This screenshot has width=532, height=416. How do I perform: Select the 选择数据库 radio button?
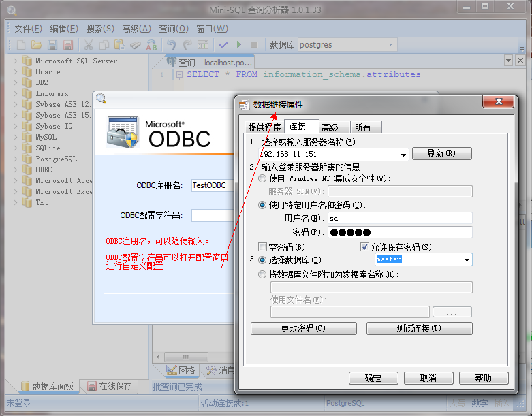click(x=262, y=260)
